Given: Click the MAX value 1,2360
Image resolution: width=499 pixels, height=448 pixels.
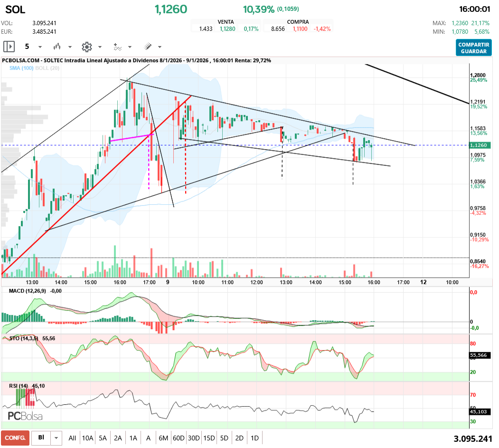Looking at the screenshot, I should [x=460, y=23].
